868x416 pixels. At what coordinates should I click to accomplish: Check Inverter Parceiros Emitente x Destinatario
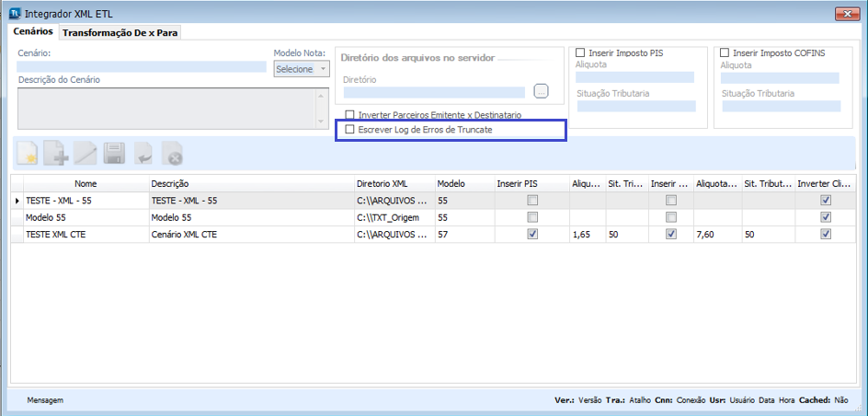coord(349,115)
